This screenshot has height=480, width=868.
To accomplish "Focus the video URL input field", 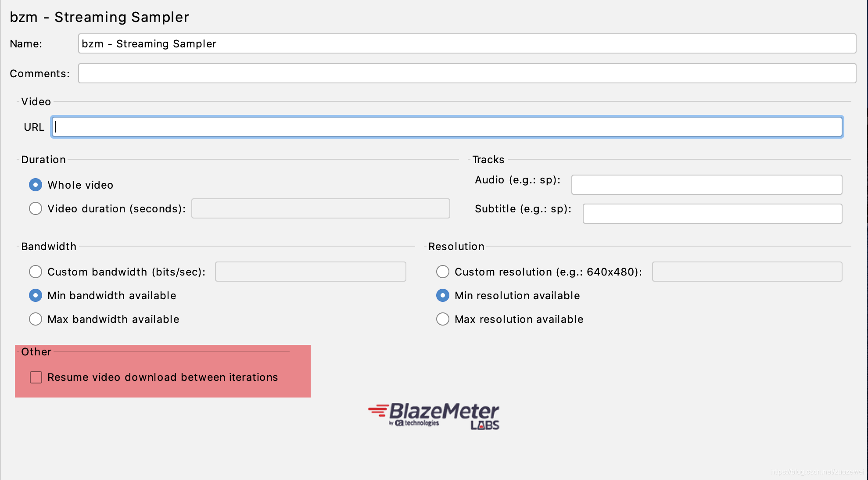I will point(447,127).
